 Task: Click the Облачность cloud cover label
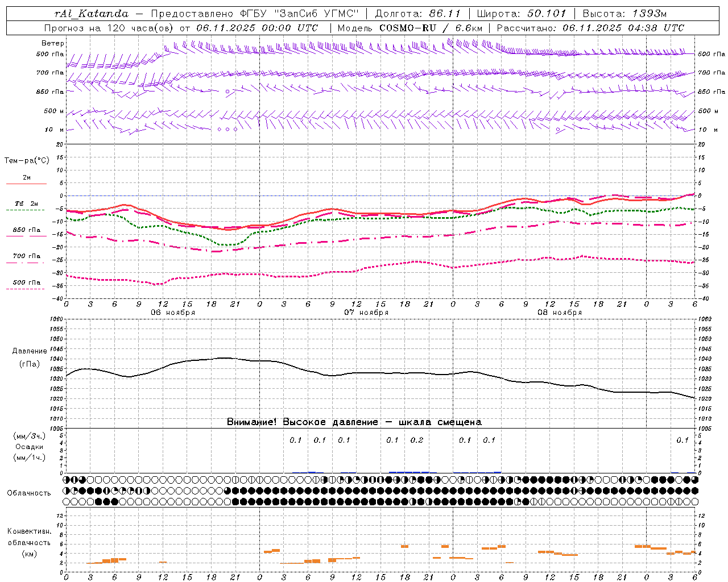click(x=29, y=493)
